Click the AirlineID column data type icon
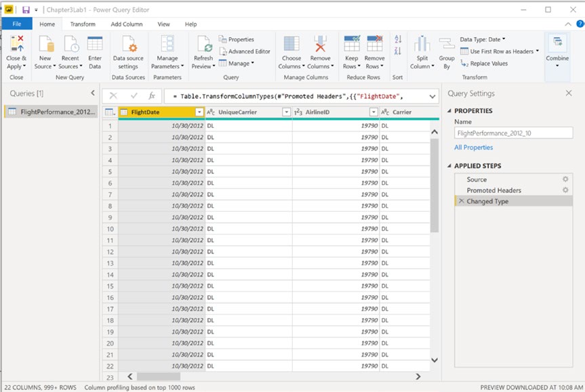Screen dimensions: 585x392 click(x=298, y=112)
